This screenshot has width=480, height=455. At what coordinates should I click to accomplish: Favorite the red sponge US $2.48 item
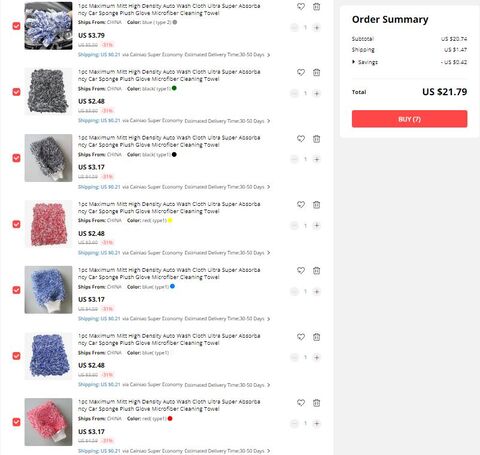[301, 204]
